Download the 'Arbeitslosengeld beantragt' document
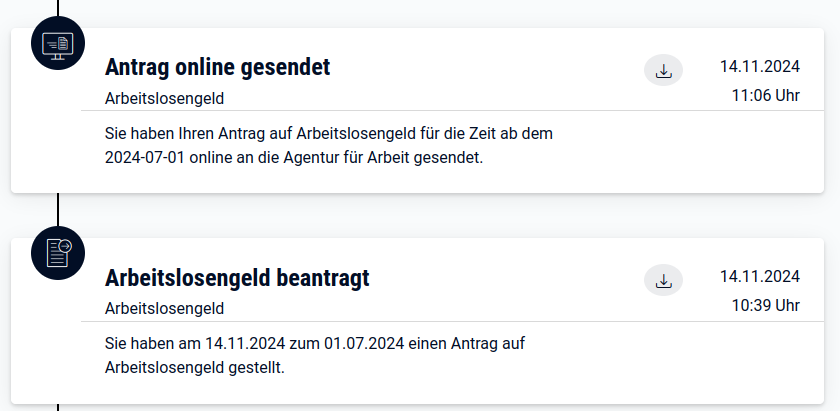Image resolution: width=840 pixels, height=411 pixels. pyautogui.click(x=663, y=280)
